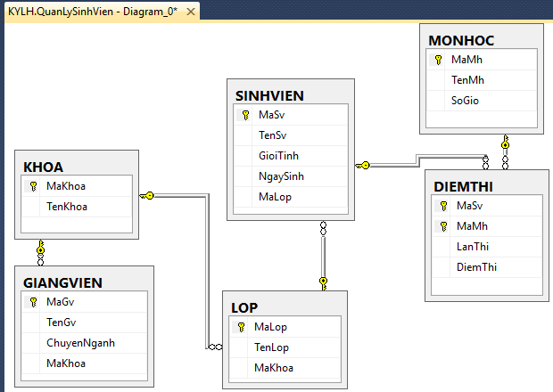Click the primary key icon beside MaGv in GIANGVIEN
Image resolution: width=553 pixels, height=392 pixels.
[33, 302]
